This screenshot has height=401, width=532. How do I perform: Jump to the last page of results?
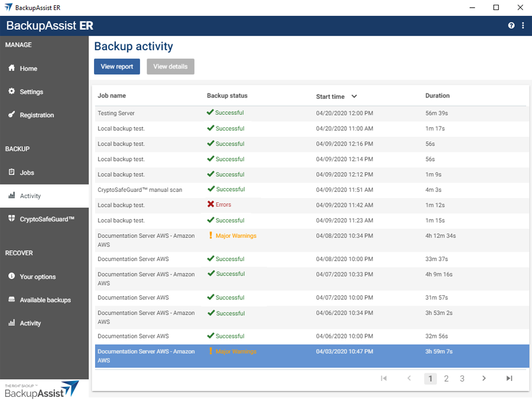(509, 379)
